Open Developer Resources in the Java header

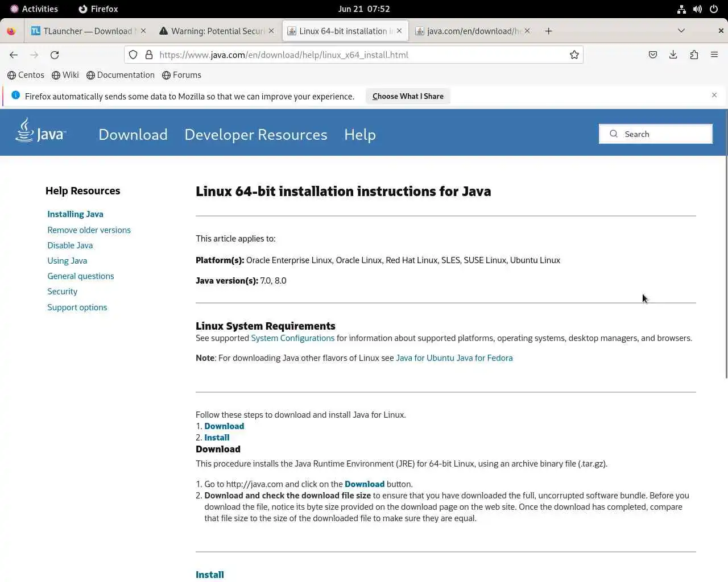click(x=256, y=135)
